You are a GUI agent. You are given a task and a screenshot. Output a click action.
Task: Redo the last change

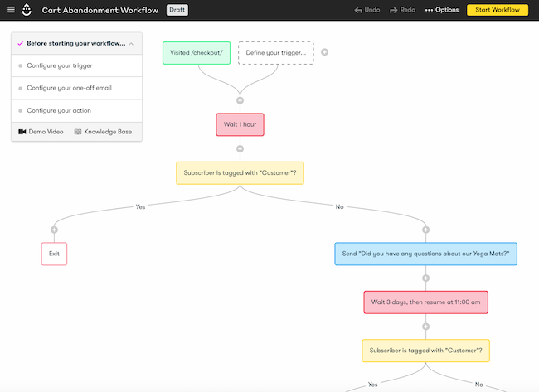coord(402,10)
